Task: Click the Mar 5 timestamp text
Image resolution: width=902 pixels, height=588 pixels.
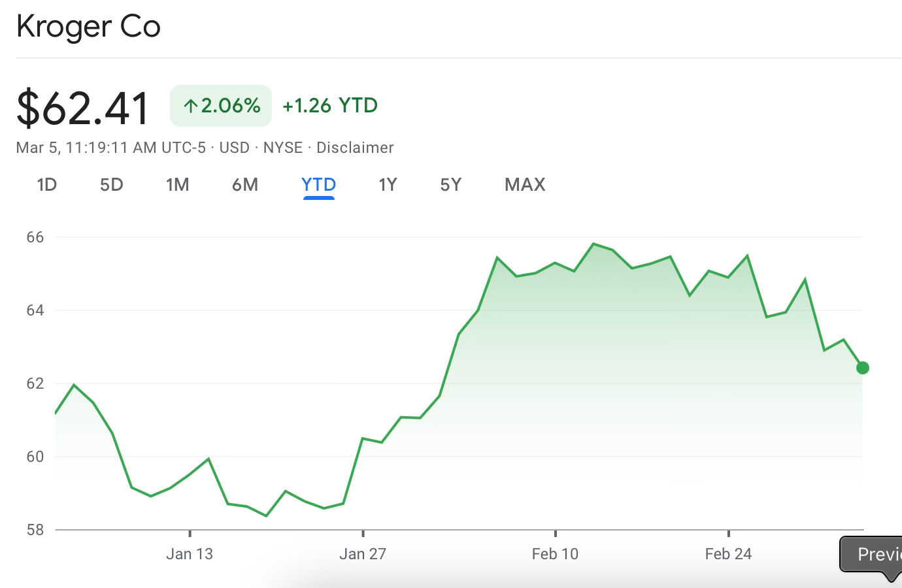Action: (x=110, y=148)
